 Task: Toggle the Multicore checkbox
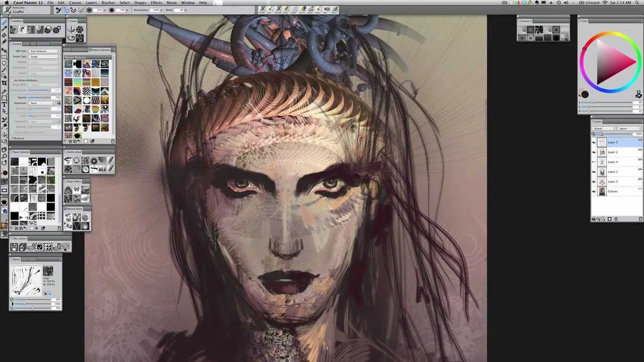pyautogui.click(x=12, y=138)
